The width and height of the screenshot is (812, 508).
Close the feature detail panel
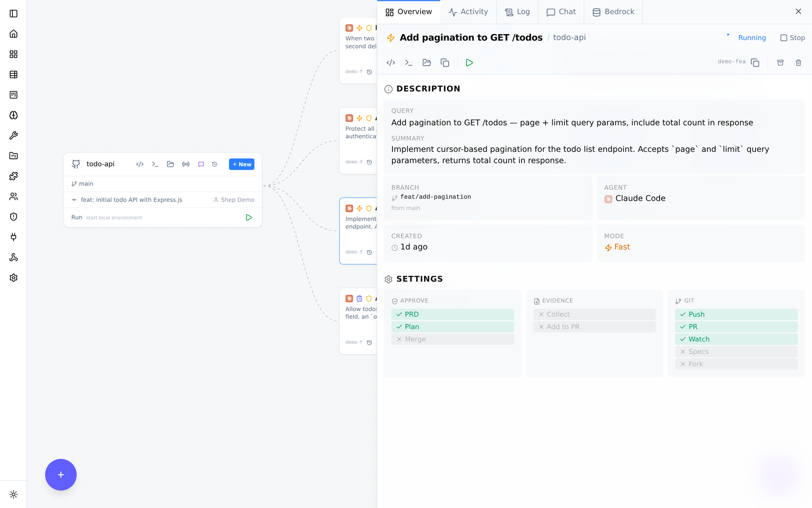(798, 12)
